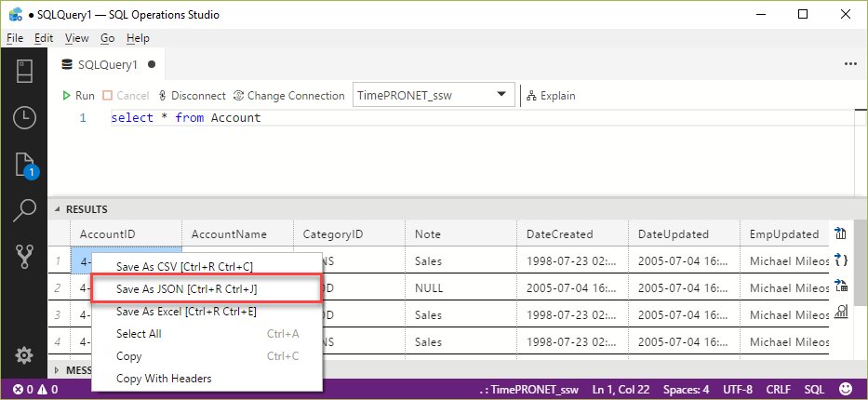
Task: Click the AccountName column header
Action: 237,234
